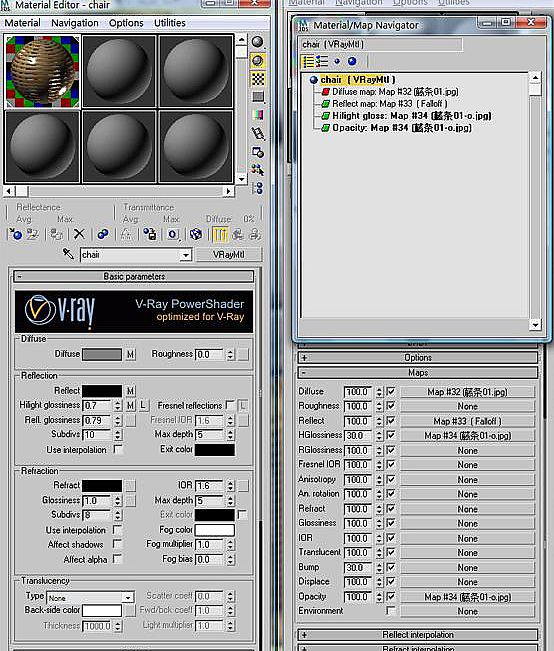This screenshot has width=554, height=651.
Task: Open the Utilities menu
Action: coord(170,23)
